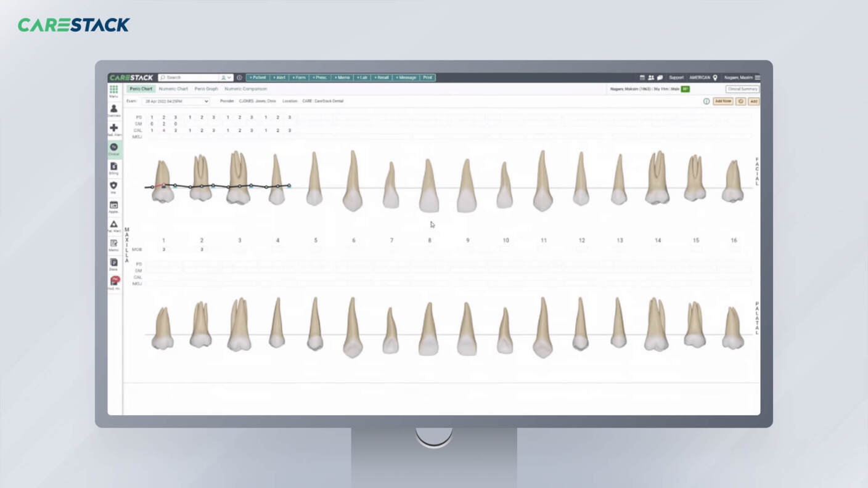
Task: Click inside the Search field
Action: [189, 78]
